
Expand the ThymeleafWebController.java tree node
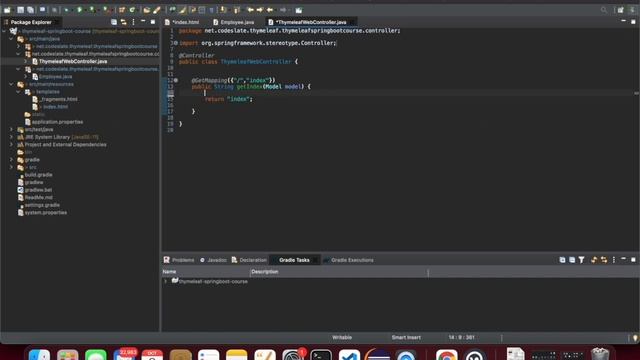click(x=26, y=61)
